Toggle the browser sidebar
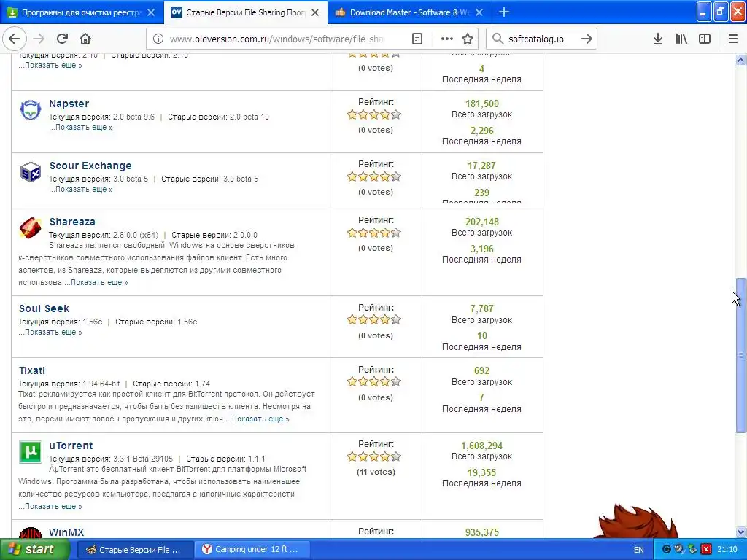Image resolution: width=747 pixels, height=560 pixels. coord(705,39)
